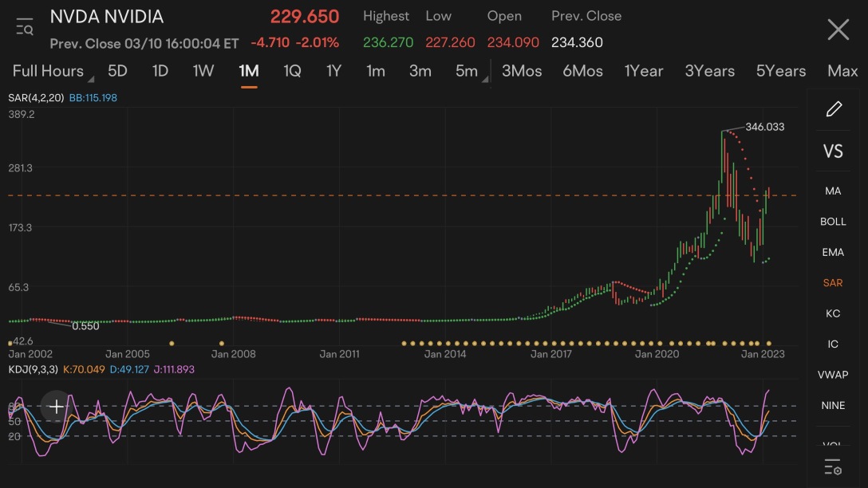
Task: Set range to 3Mos
Action: coord(522,71)
